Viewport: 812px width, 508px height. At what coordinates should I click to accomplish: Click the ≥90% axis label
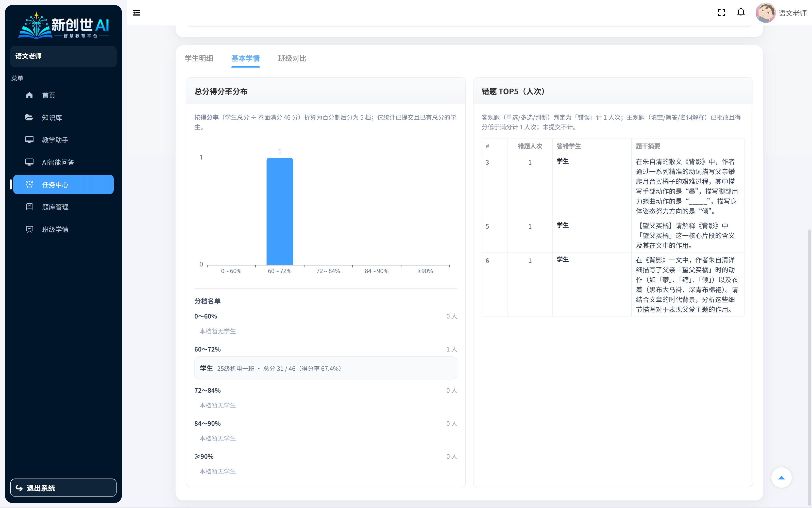click(425, 271)
